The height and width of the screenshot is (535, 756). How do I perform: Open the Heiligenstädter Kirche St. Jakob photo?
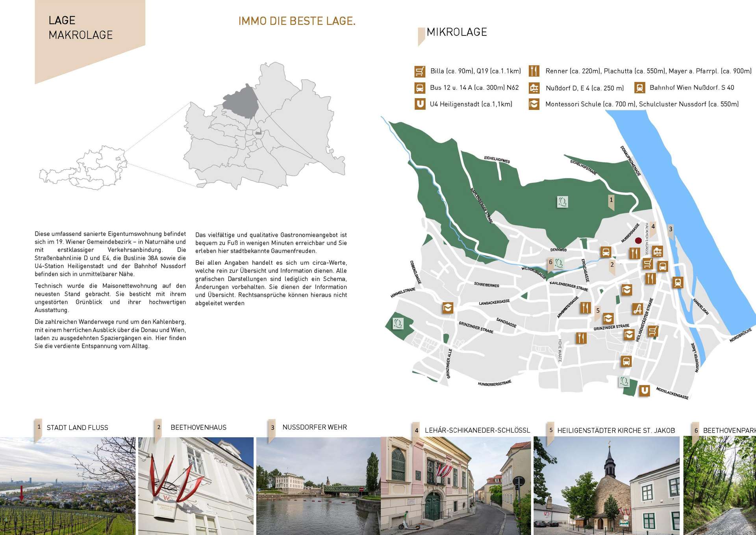(x=606, y=485)
